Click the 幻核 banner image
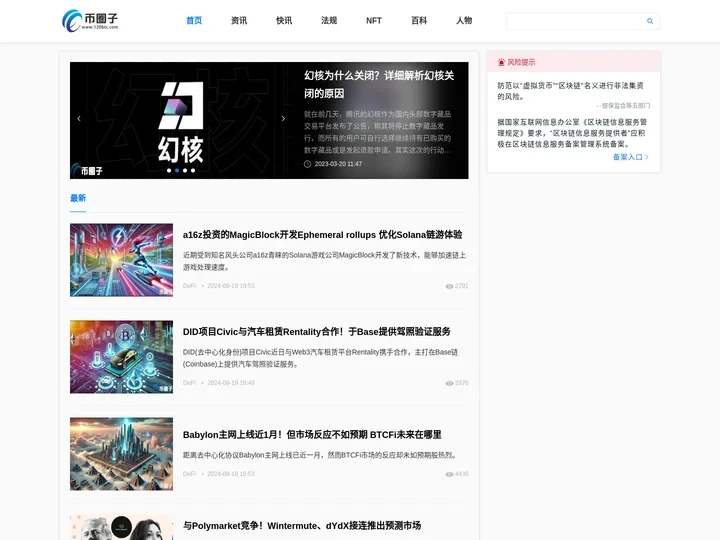720x540 pixels. click(x=181, y=120)
